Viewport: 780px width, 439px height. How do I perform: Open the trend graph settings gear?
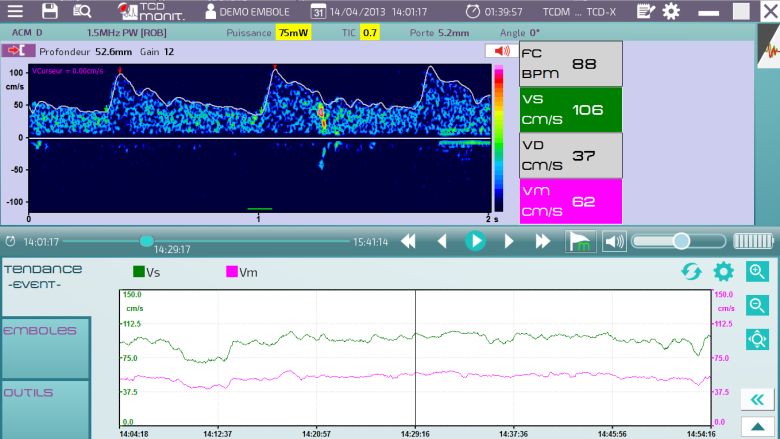click(723, 272)
